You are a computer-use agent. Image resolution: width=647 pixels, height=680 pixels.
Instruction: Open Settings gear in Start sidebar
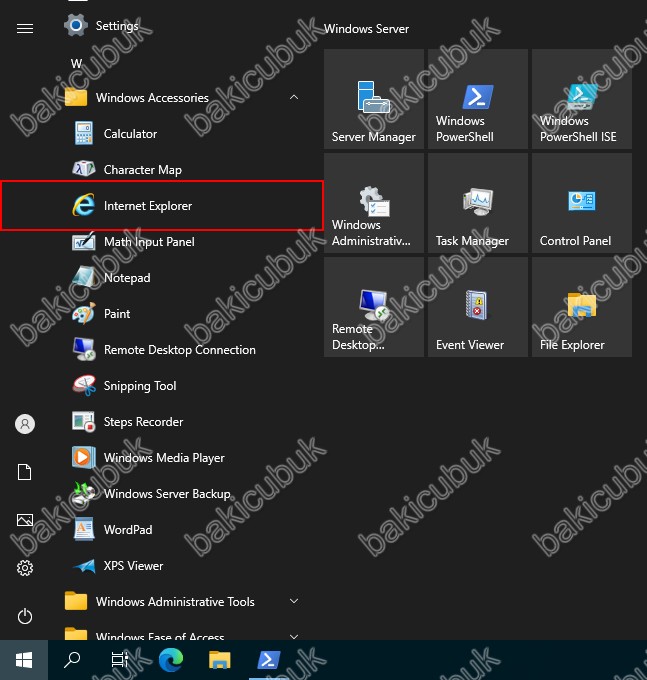[x=25, y=568]
